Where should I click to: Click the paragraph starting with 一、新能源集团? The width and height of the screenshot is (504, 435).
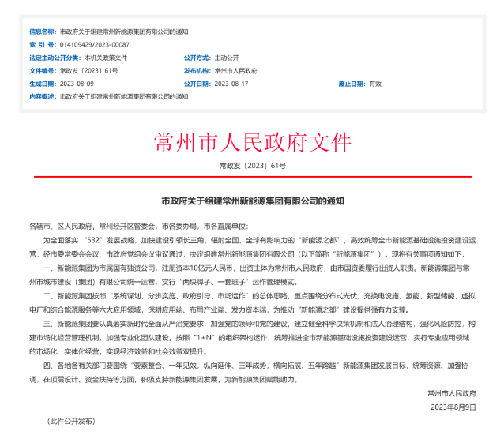pyautogui.click(x=252, y=273)
